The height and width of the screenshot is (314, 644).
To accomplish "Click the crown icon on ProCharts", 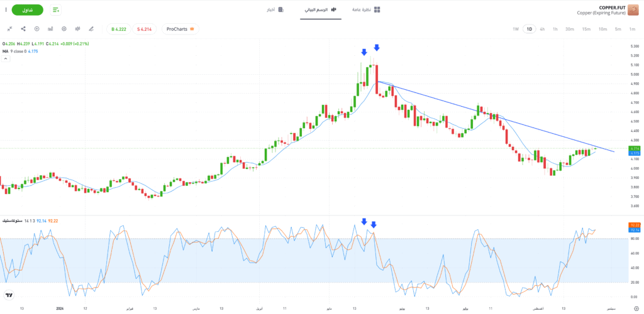I will [x=192, y=29].
